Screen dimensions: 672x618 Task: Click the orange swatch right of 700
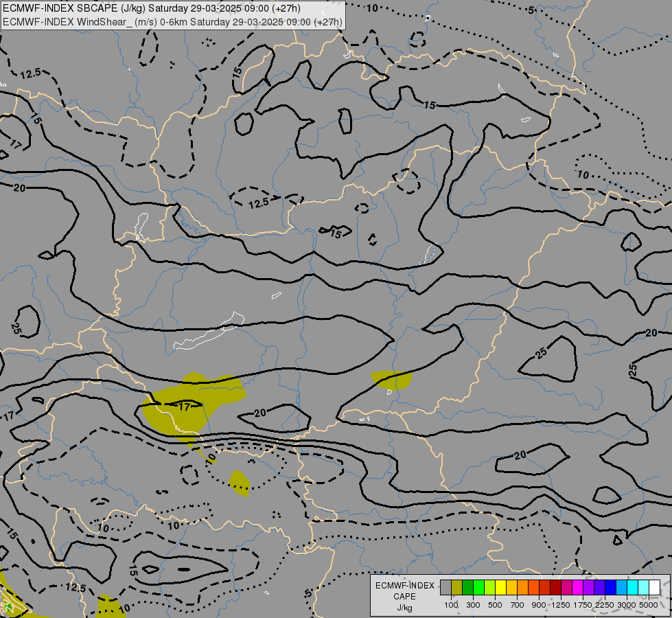tap(523, 588)
